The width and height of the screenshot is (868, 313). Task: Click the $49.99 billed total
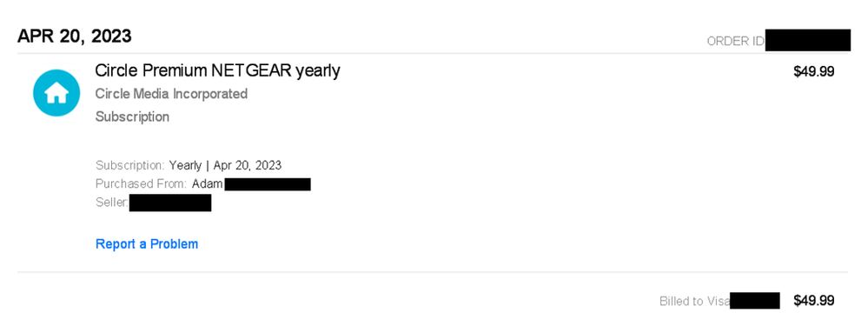point(814,301)
